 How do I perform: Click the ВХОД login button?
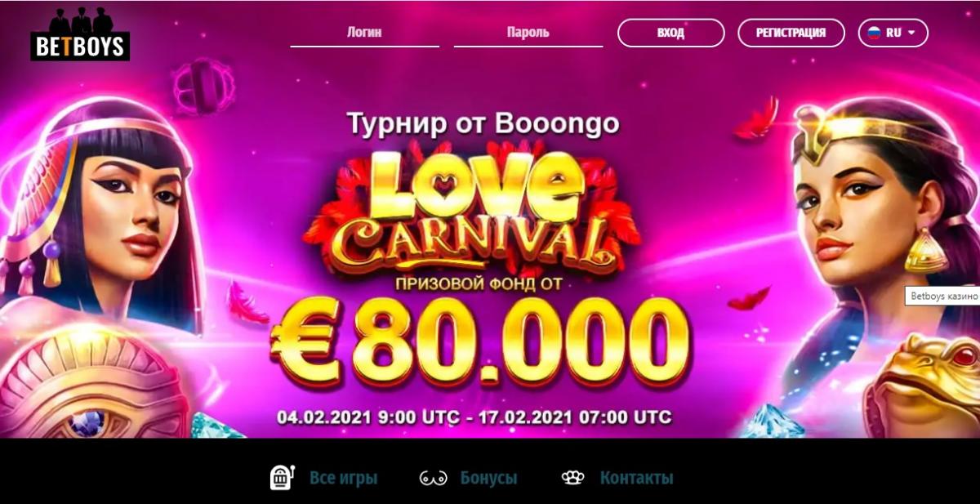coord(670,33)
